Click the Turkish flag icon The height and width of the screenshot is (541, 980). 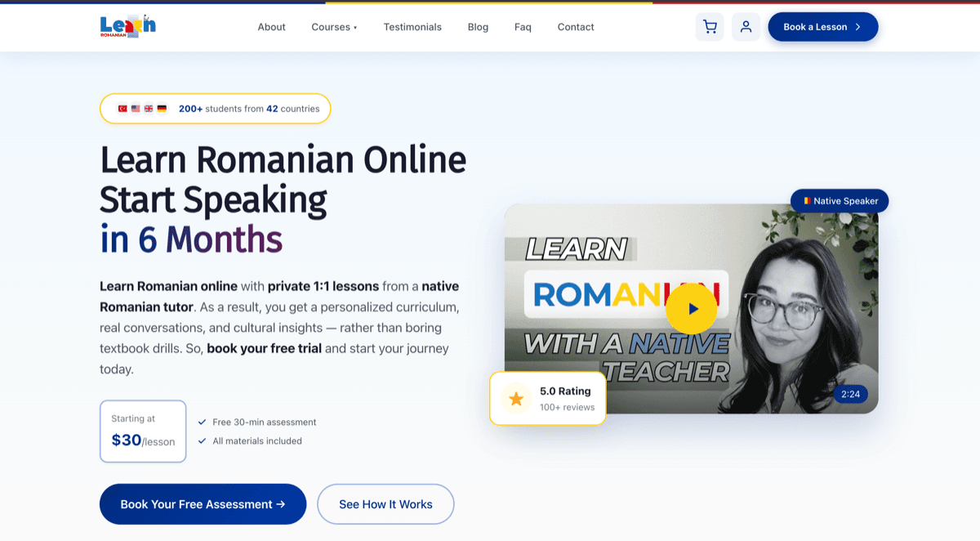[122, 107]
